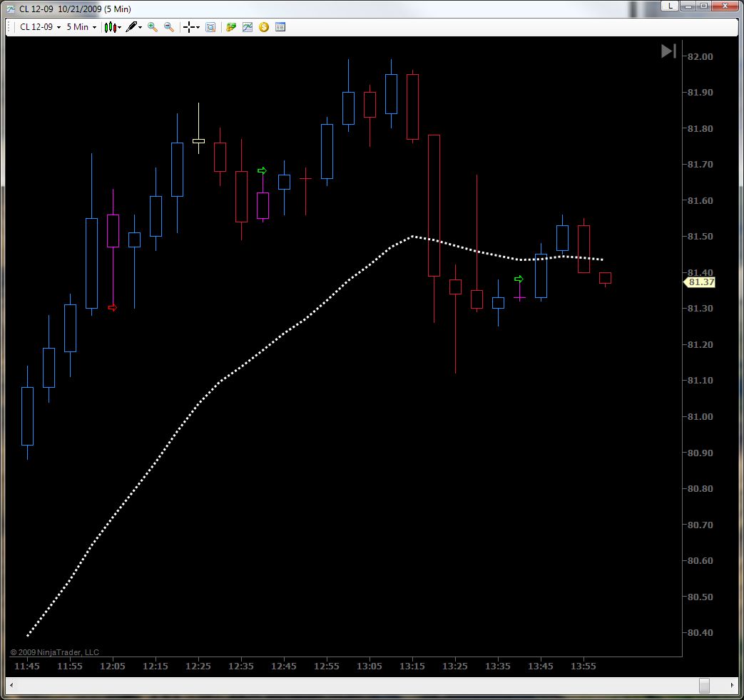Click the scrollbar right arrow
The image size is (744, 700).
pos(732,685)
